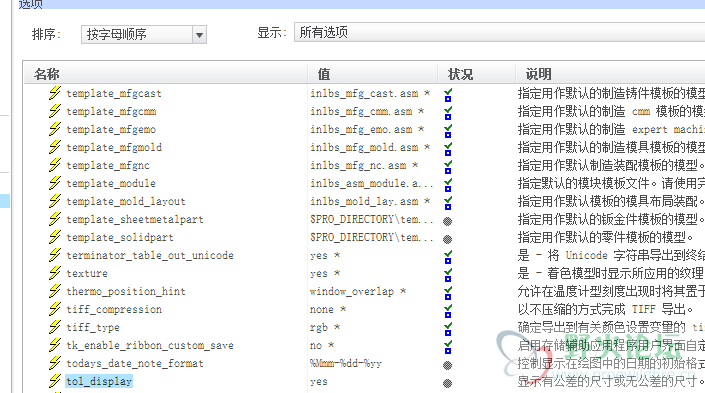Open the 所有选项 display filter combo box
Screen dimensions: 705x393
click(500, 32)
